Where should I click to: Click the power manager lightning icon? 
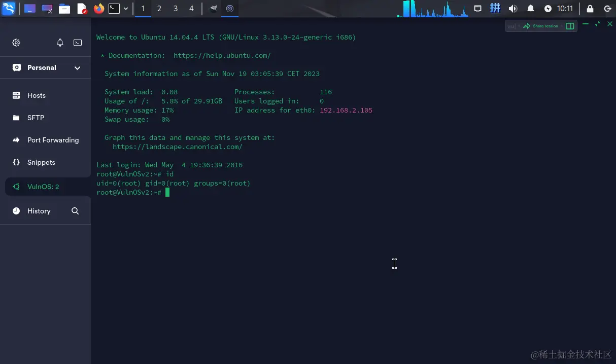tap(548, 9)
